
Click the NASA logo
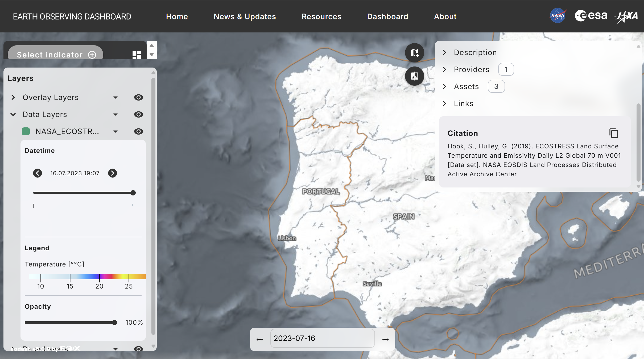click(558, 16)
